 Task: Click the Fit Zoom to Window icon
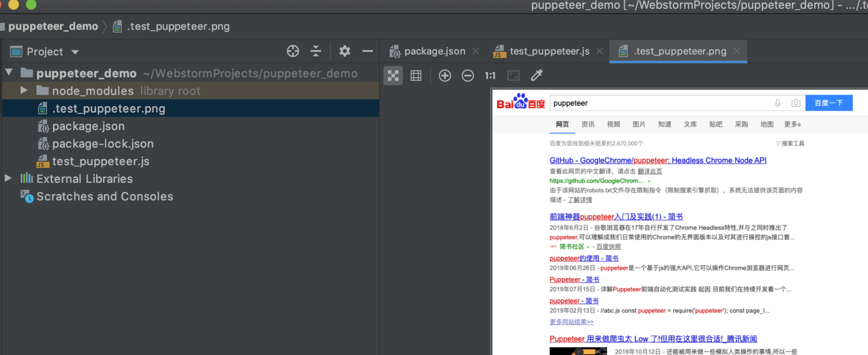[513, 76]
